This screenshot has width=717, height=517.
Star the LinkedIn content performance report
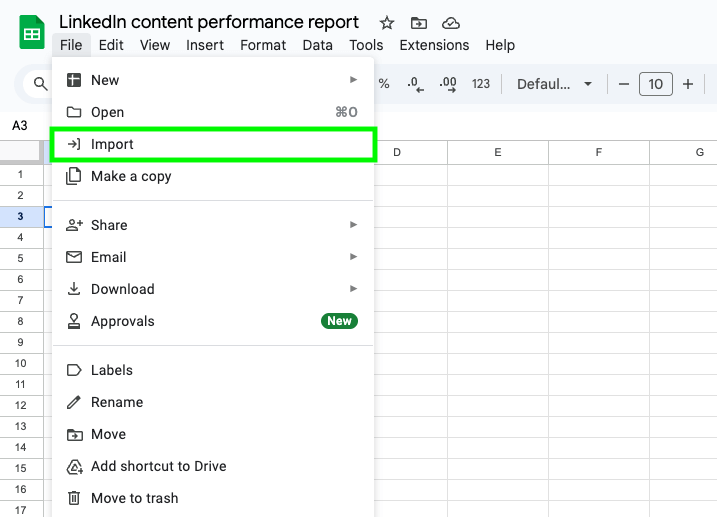(x=387, y=23)
